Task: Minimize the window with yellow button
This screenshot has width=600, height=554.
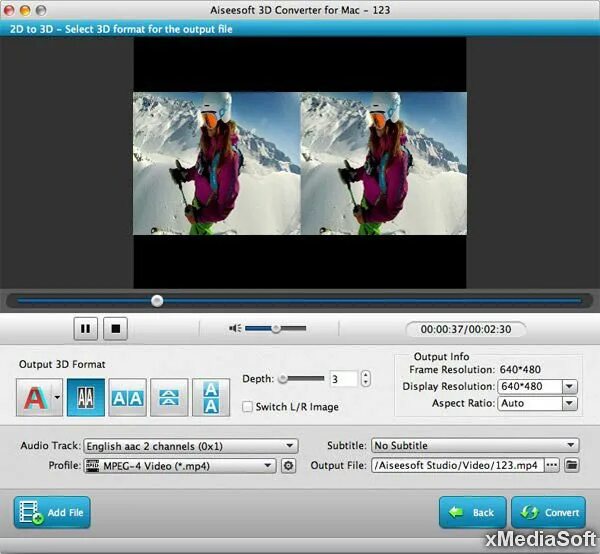Action: pyautogui.click(x=25, y=10)
